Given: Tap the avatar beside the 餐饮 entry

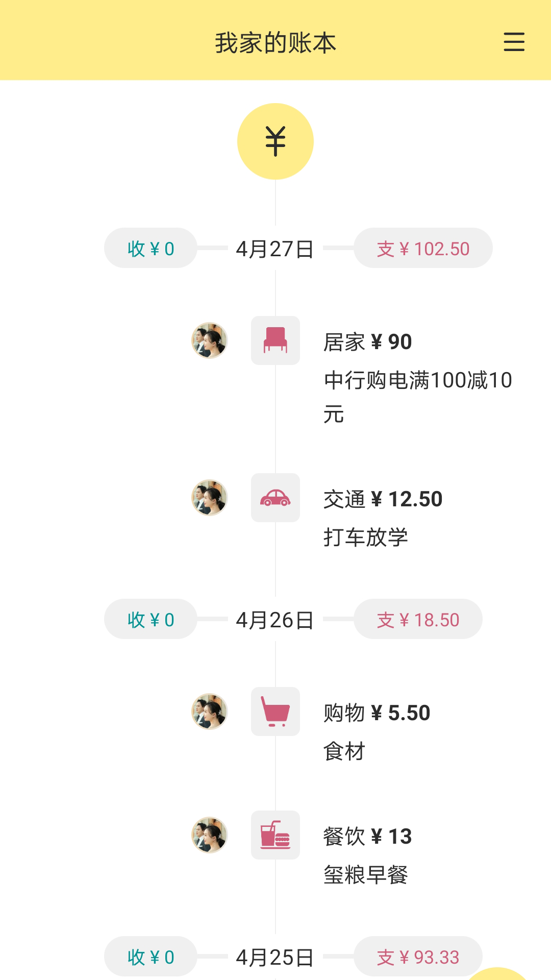Looking at the screenshot, I should pyautogui.click(x=209, y=835).
